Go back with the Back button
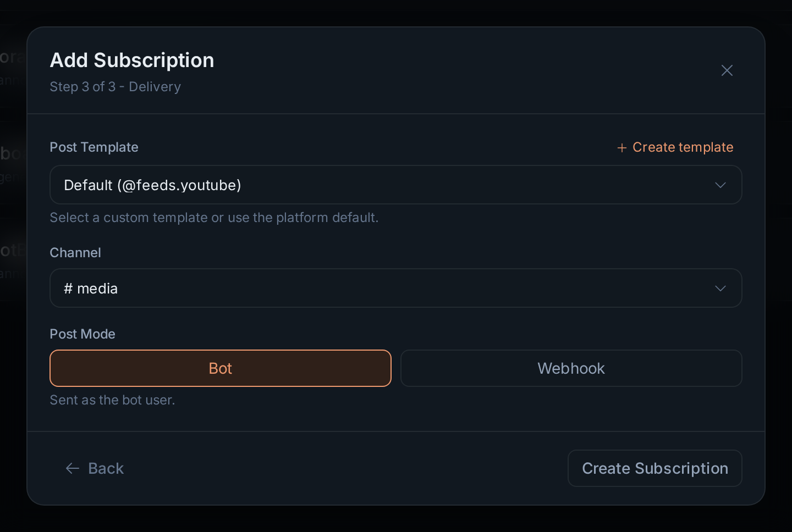 [x=95, y=468]
